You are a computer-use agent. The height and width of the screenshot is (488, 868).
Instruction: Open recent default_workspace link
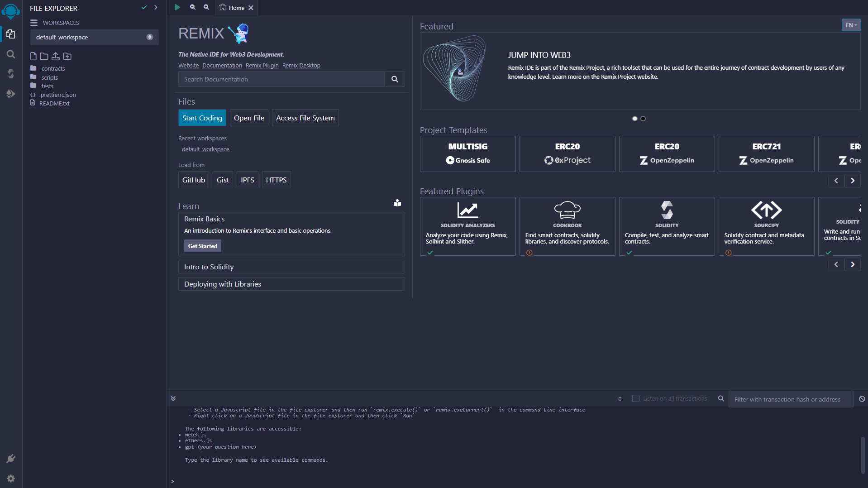(x=205, y=149)
